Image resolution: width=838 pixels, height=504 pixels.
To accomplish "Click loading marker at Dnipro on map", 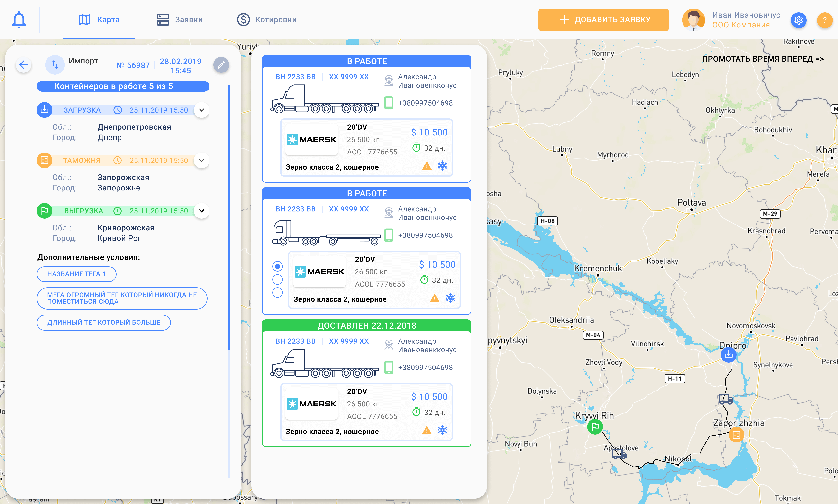I will click(x=728, y=355).
